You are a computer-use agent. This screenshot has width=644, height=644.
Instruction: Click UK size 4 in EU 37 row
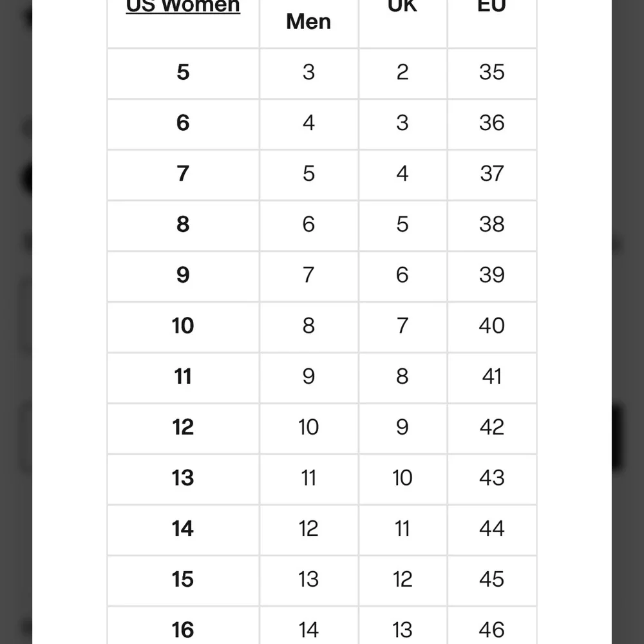[402, 173]
